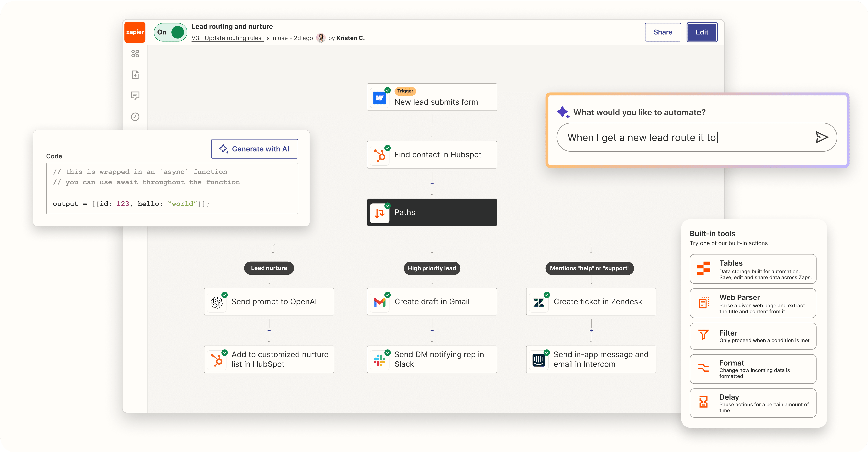Screen dimensions: 868x452
Task: Click the Edit button
Action: click(x=702, y=32)
